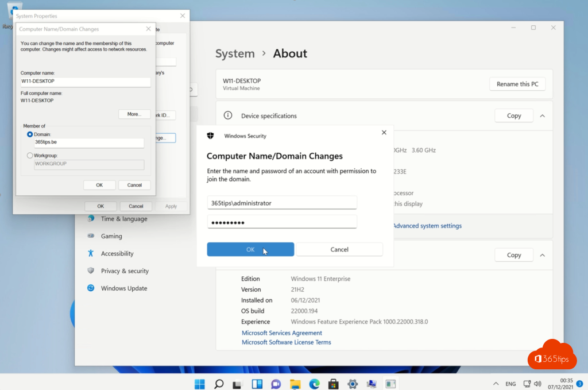Click the Computer name field W11-DESKTOP
The image size is (588, 390).
86,82
